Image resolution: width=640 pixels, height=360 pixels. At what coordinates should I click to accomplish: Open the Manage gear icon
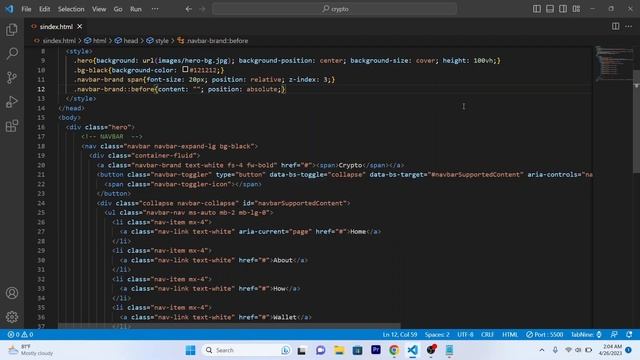(12, 317)
